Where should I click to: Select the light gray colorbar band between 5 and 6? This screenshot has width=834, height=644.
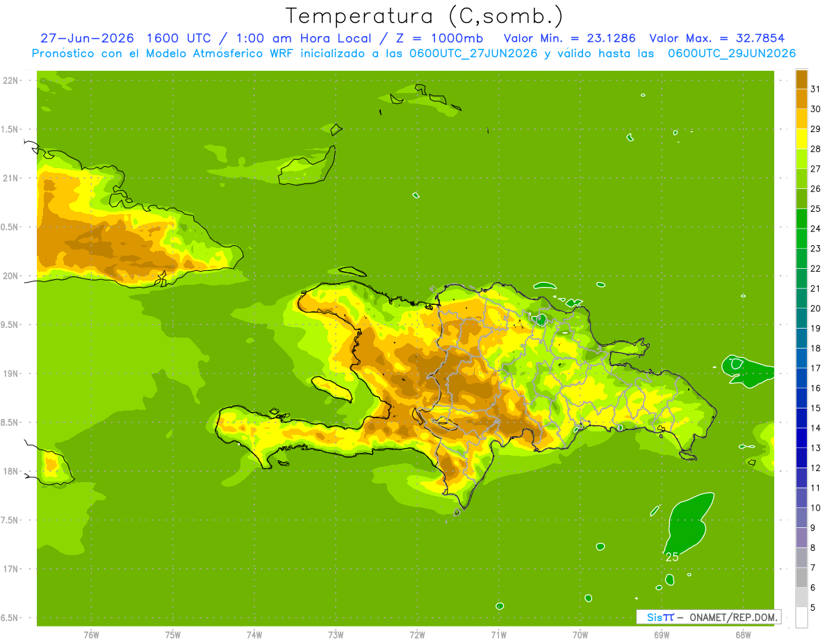click(801, 597)
